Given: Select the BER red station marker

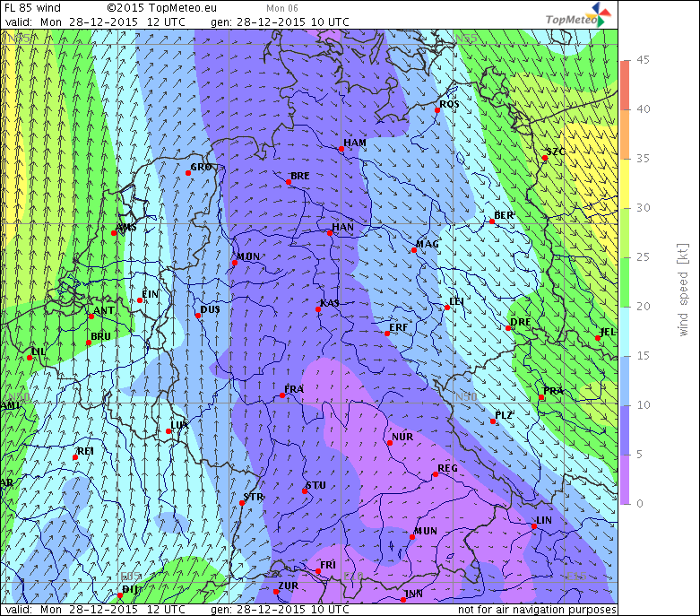Looking at the screenshot, I should 494,222.
